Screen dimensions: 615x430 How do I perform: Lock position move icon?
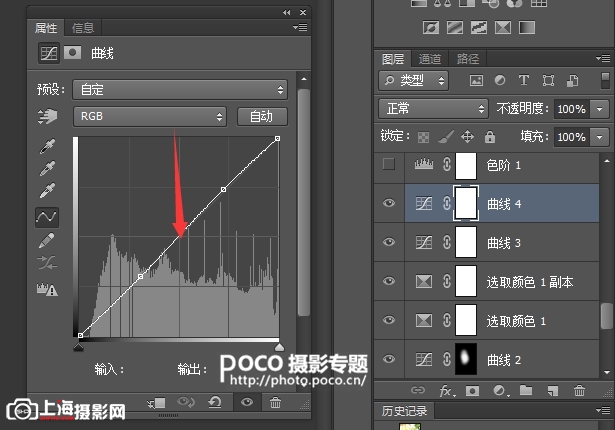[467, 137]
